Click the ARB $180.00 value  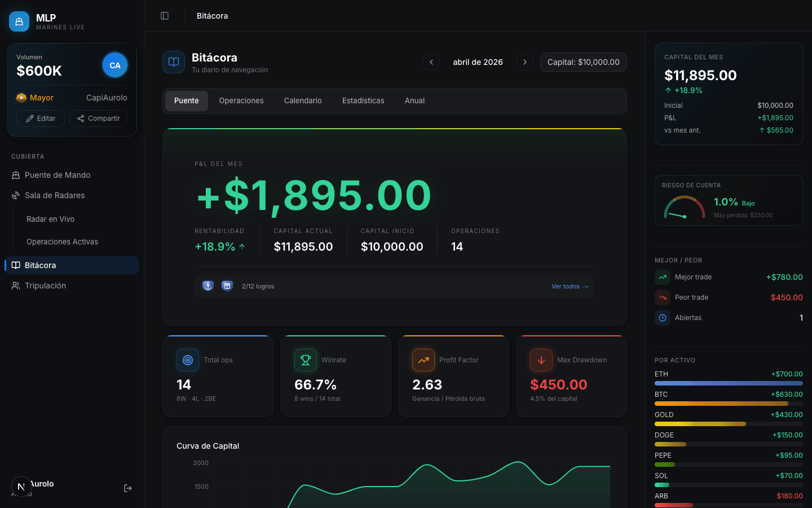pyautogui.click(x=789, y=496)
